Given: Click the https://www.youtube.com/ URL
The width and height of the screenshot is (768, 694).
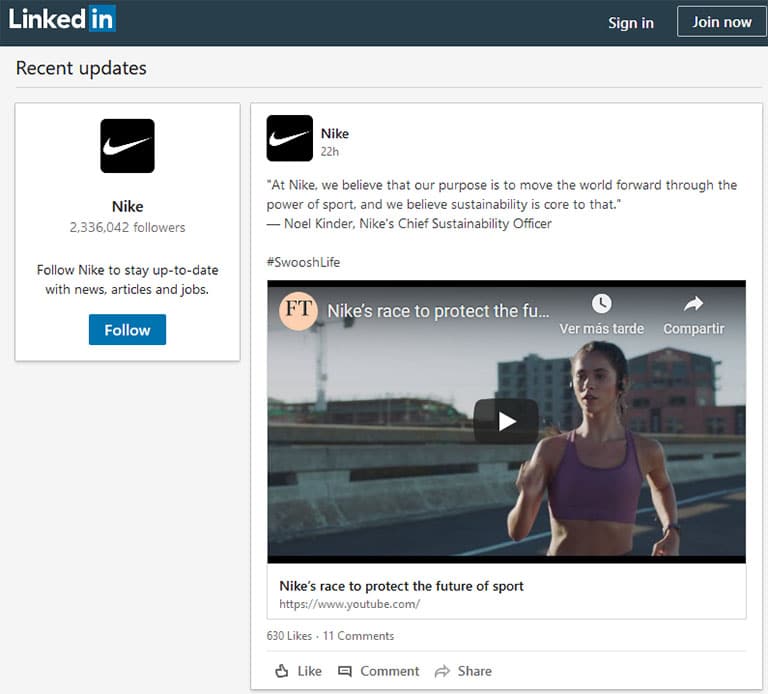Looking at the screenshot, I should pyautogui.click(x=350, y=604).
